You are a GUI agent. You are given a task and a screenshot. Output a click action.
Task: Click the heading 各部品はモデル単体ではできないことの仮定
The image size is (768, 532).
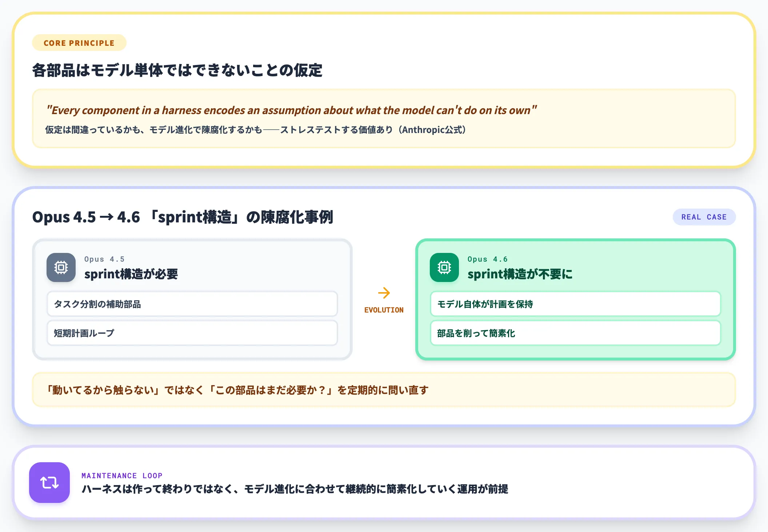[x=177, y=70]
